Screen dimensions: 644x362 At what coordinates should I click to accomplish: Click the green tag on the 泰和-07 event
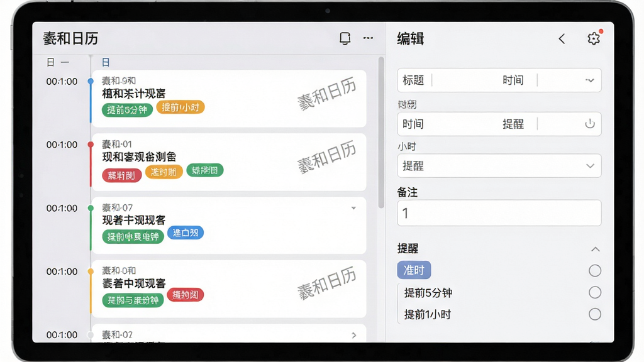coord(133,236)
